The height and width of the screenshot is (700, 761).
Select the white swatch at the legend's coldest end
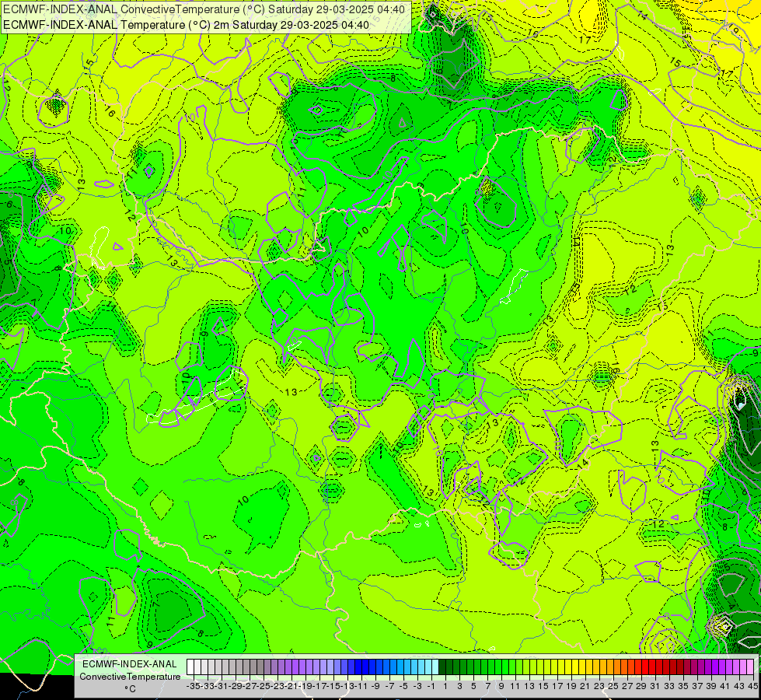190,667
